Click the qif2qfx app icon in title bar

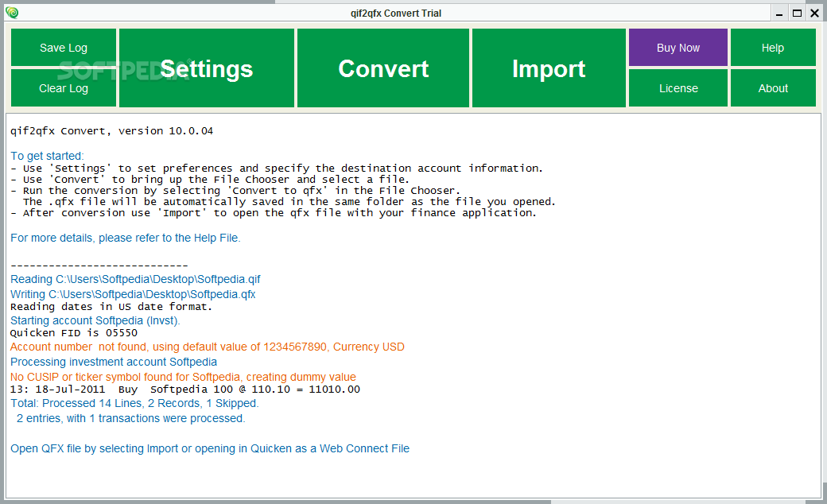click(12, 13)
